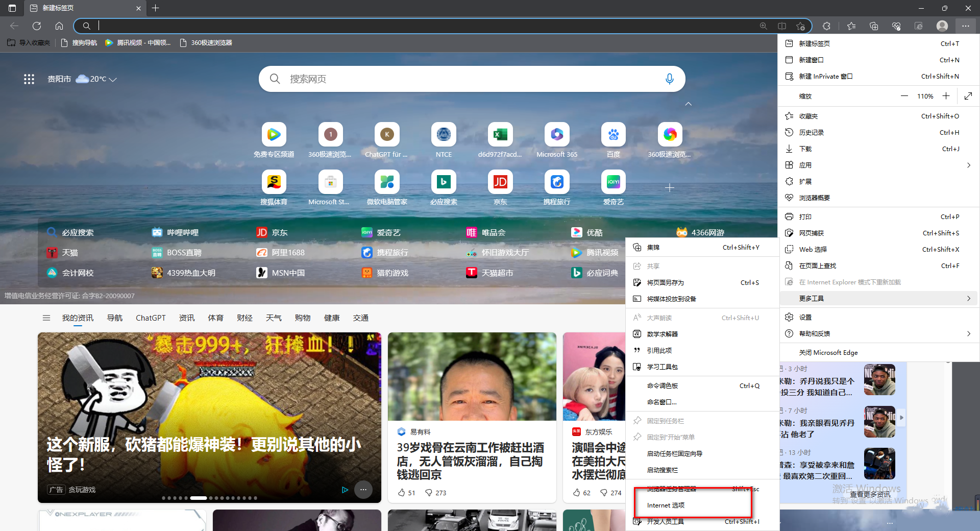The width and height of the screenshot is (980, 531).
Task: Select Internet 选项 from the context menu
Action: point(665,505)
